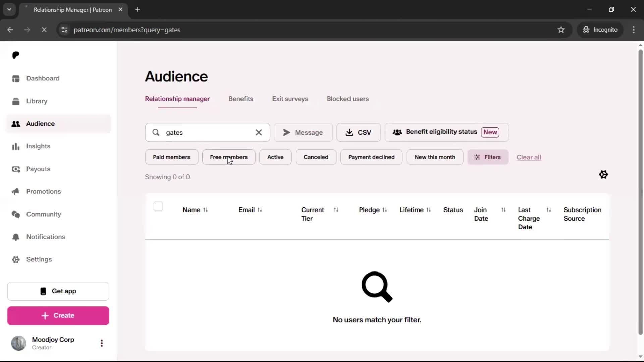Toggle the Free members filter chip
Viewport: 644px width, 362px height.
[x=229, y=157]
